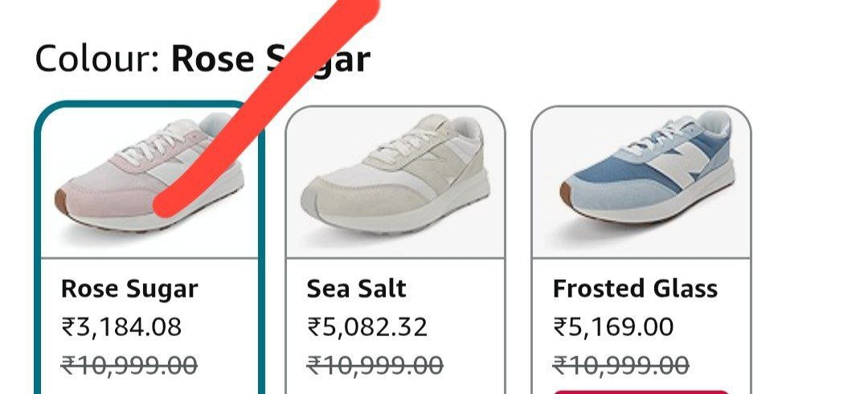This screenshot has width=868, height=394.
Task: Click the struck-through ₹10,999.00 under Frosted Glass
Action: point(620,365)
